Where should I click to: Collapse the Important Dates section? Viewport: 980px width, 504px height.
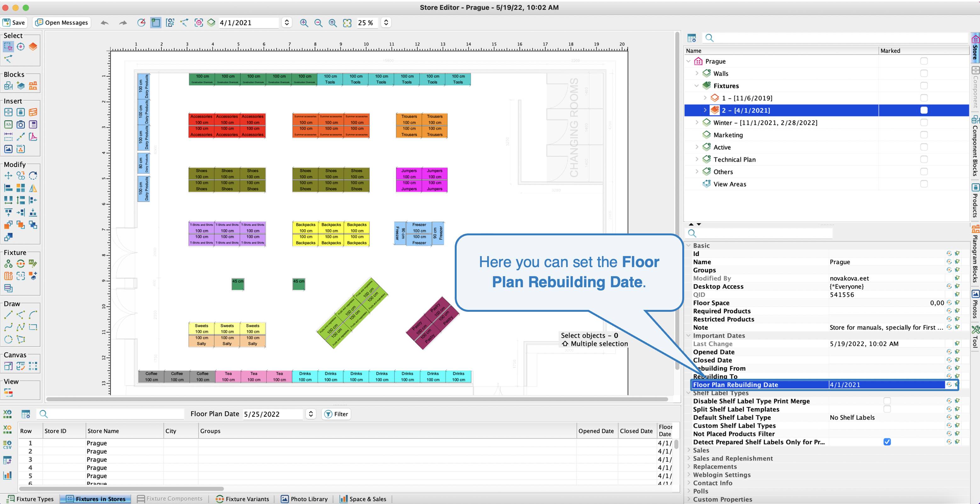[689, 335]
